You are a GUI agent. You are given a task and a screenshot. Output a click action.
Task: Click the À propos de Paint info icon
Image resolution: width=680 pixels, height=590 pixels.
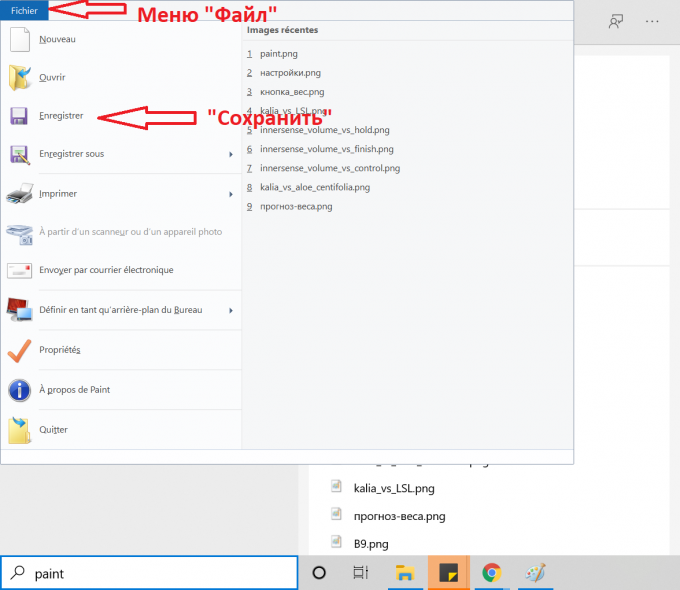[x=20, y=390]
